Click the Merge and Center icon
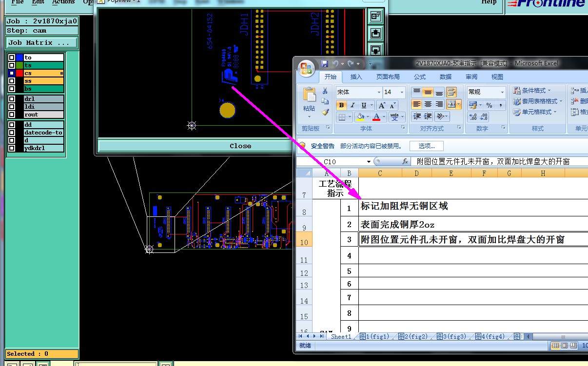This screenshot has width=588, height=366. point(451,104)
